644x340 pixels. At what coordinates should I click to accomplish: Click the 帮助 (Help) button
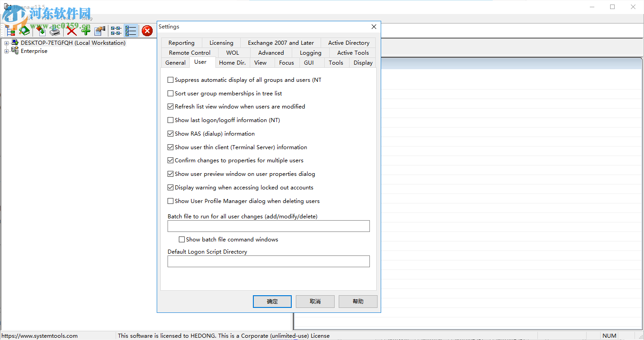tap(358, 302)
